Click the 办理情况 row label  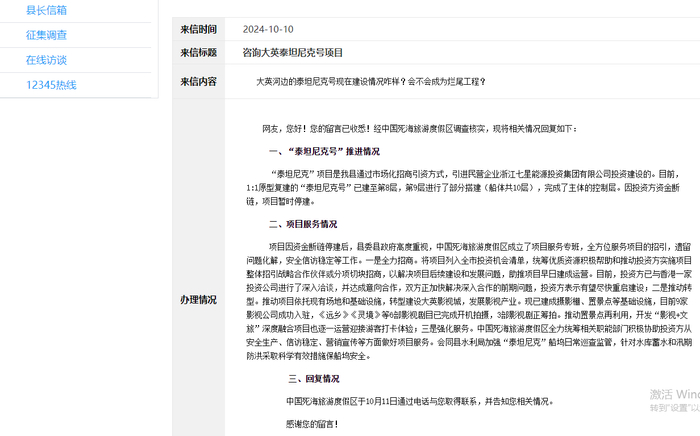199,299
